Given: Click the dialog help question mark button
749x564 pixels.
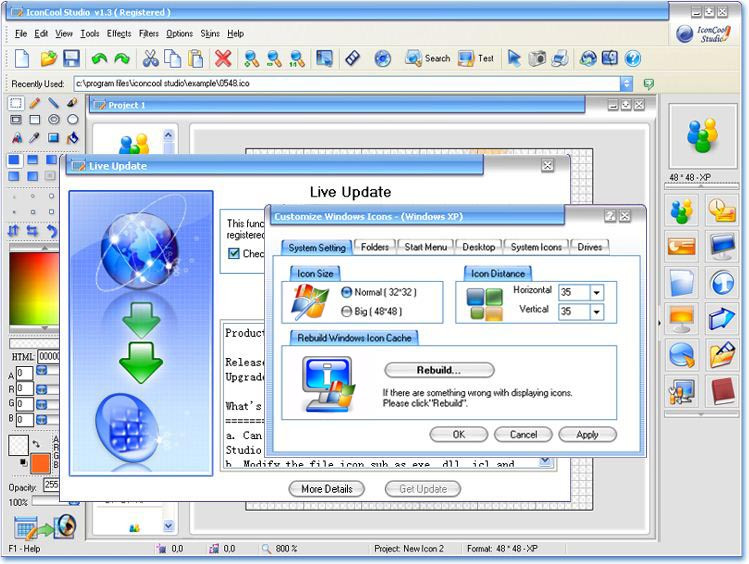Looking at the screenshot, I should point(610,216).
